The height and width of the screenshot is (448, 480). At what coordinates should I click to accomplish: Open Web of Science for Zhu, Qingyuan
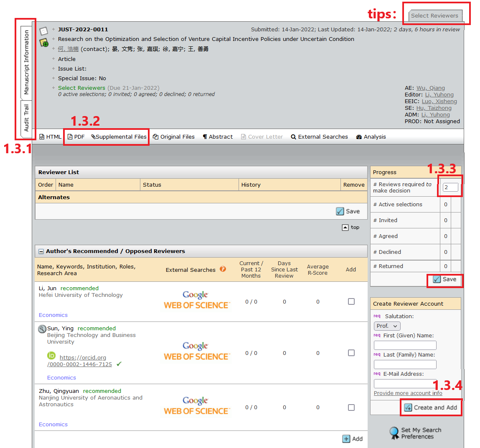point(196,411)
